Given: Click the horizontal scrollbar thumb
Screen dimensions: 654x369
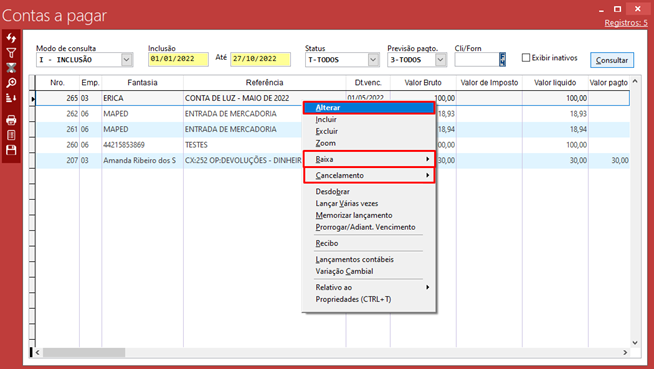Looking at the screenshot, I should (84, 352).
